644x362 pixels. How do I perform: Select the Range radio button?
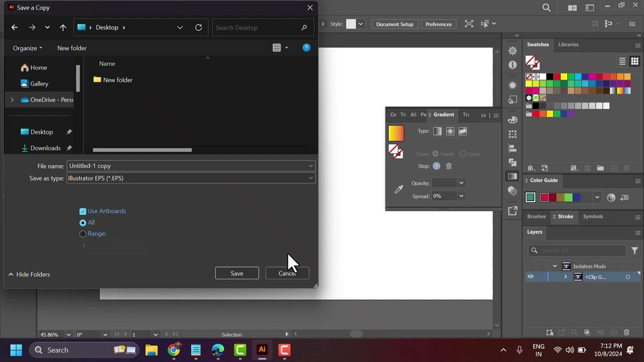coord(83,234)
